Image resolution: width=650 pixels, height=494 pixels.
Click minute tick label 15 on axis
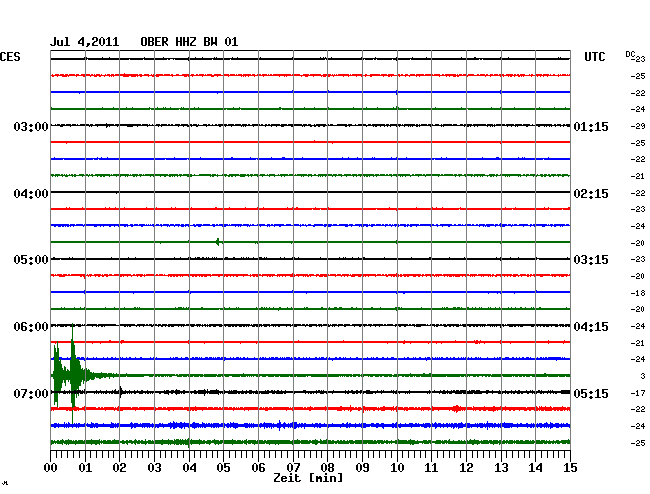click(x=570, y=468)
